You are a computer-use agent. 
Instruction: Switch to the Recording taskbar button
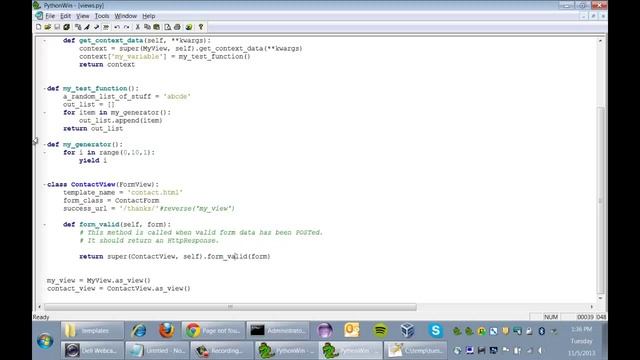pyautogui.click(x=221, y=350)
